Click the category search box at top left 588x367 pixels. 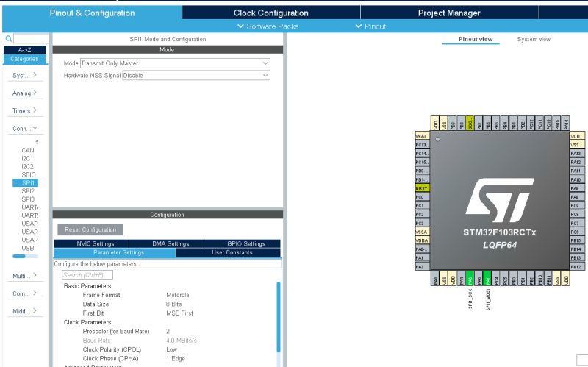31,39
